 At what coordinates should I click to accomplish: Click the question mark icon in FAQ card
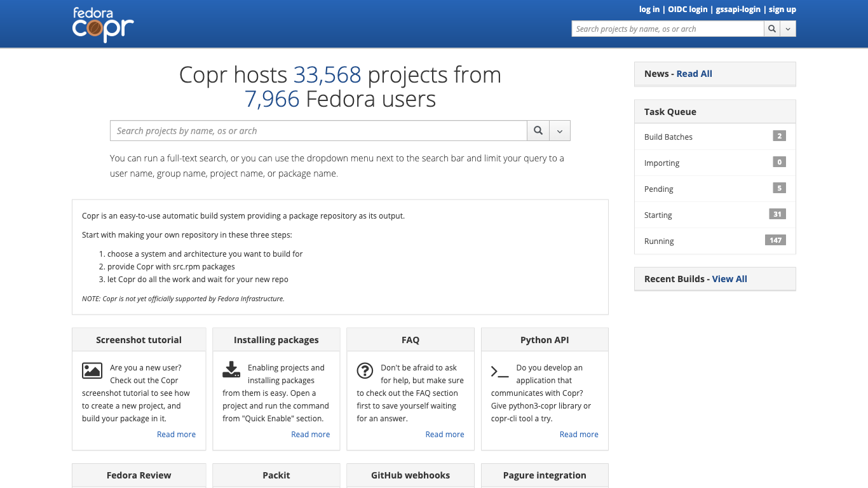click(365, 370)
